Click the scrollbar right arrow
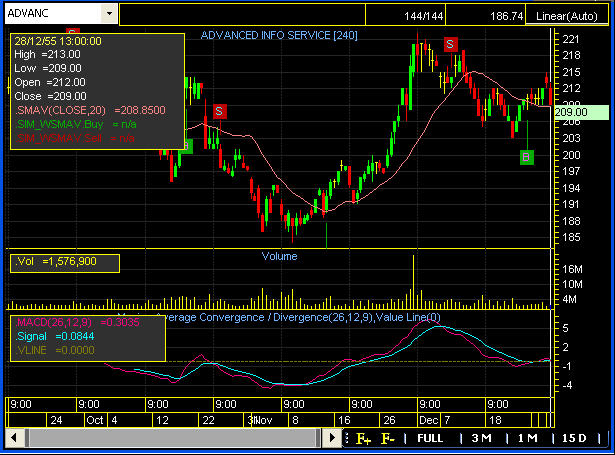This screenshot has height=455, width=615. (x=332, y=437)
